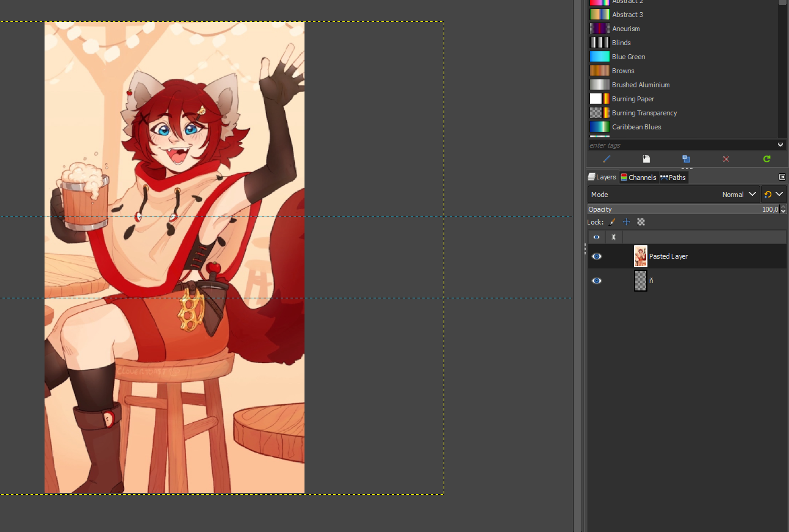789x532 pixels.
Task: Hide the Pasted Layer using its eye
Action: click(597, 256)
